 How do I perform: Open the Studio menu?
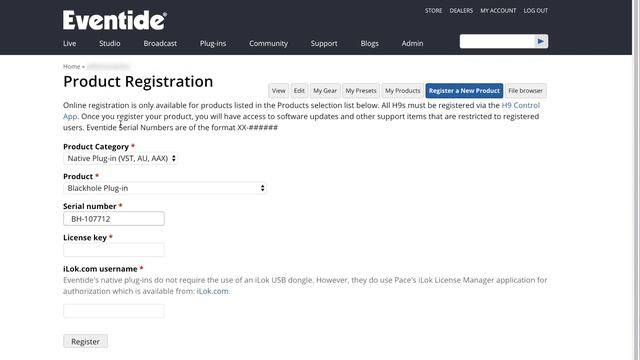[109, 43]
